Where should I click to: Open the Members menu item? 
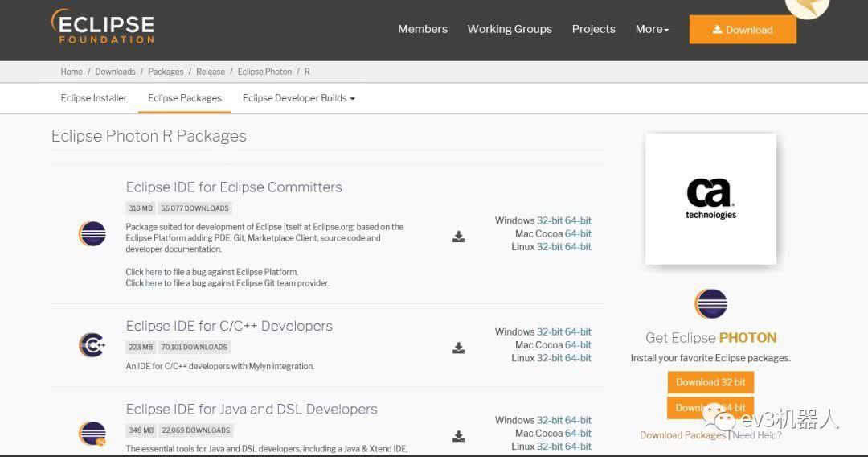[423, 29]
